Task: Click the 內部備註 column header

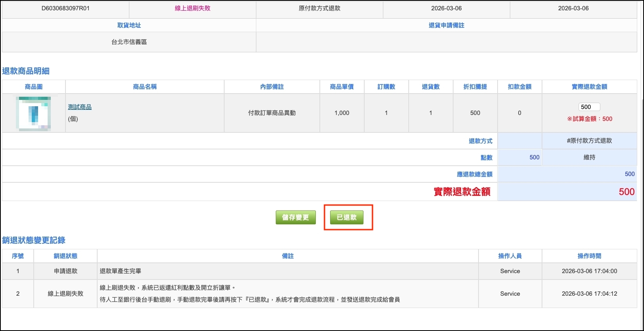Action: point(272,87)
